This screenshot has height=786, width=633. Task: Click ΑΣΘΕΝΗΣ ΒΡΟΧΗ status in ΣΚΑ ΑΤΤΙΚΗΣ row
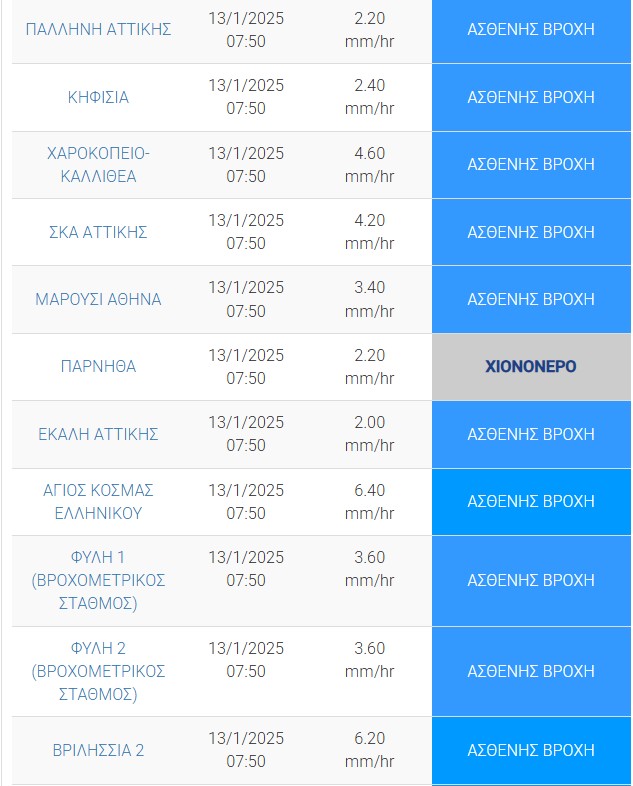point(531,232)
